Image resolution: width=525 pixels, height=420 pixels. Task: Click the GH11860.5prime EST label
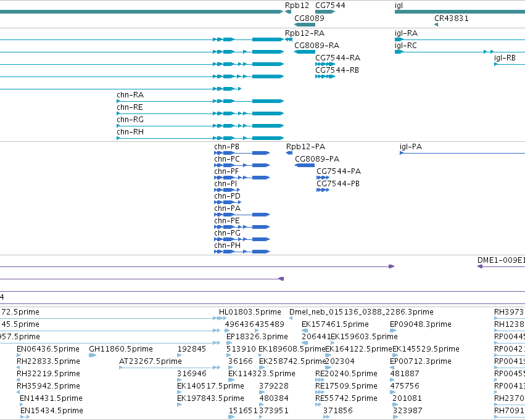pyautogui.click(x=120, y=350)
